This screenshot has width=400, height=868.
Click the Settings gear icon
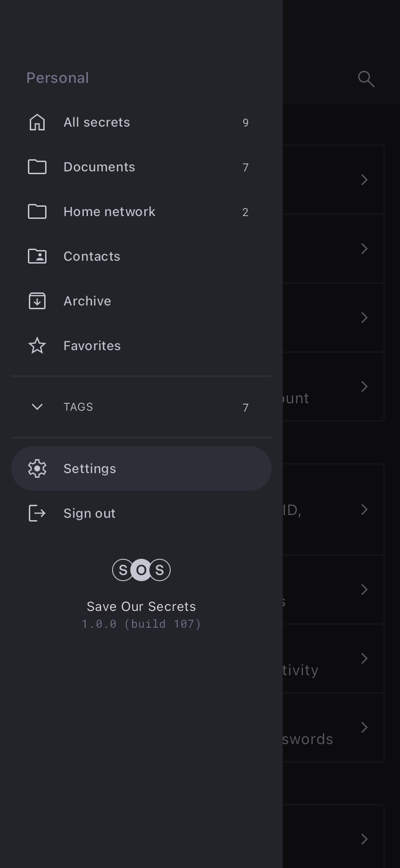point(37,468)
